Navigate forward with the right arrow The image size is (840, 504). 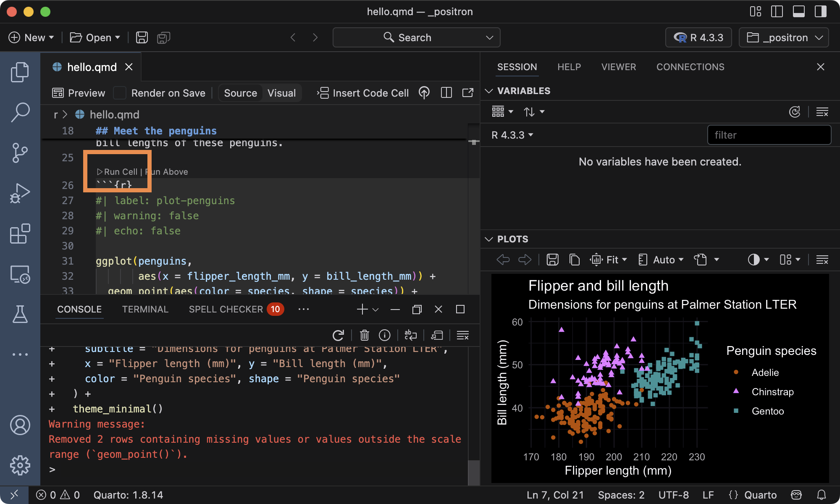coord(315,37)
